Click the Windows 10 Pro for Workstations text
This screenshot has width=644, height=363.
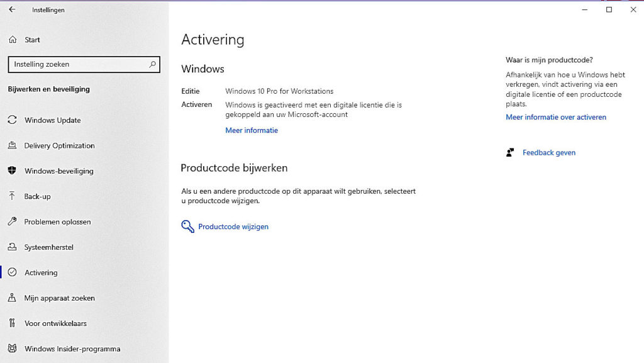pyautogui.click(x=279, y=91)
